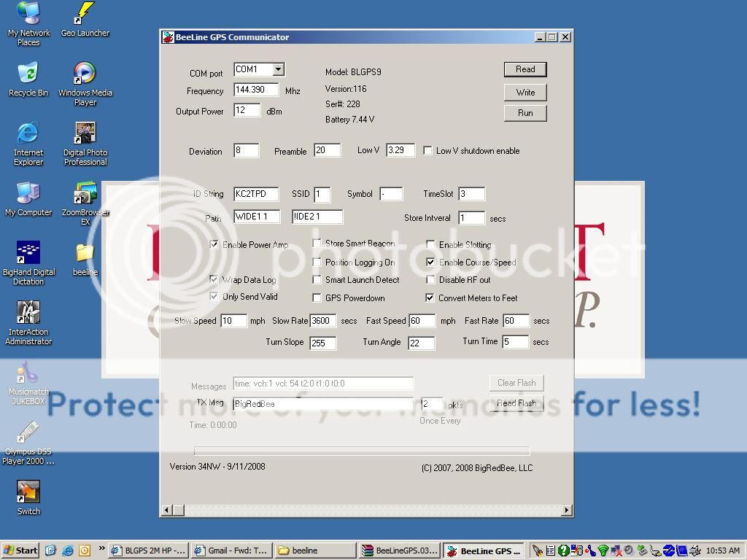
Task: Enable Smart Launch Detect checkbox
Action: 317,280
